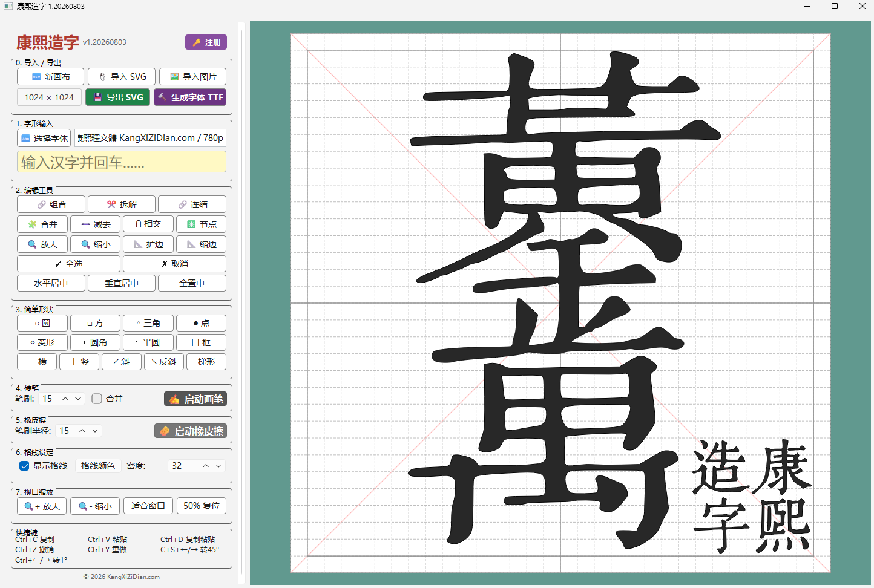874x588 pixels.
Task: Choose a font via 选择字体
Action: pyautogui.click(x=44, y=138)
